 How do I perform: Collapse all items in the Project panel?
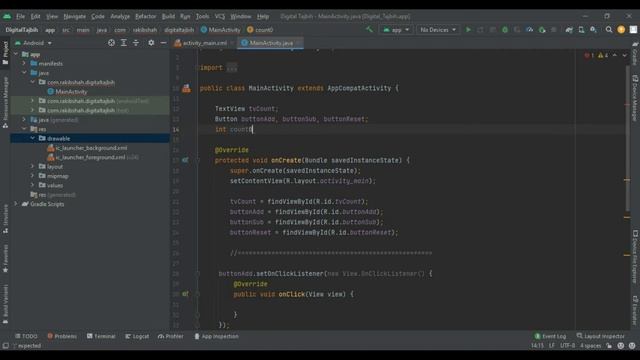pyautogui.click(x=136, y=43)
